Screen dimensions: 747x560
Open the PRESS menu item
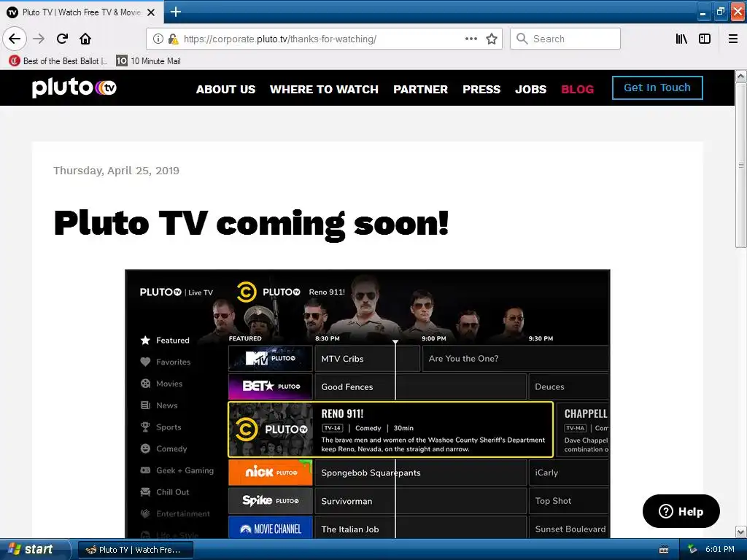pos(481,89)
